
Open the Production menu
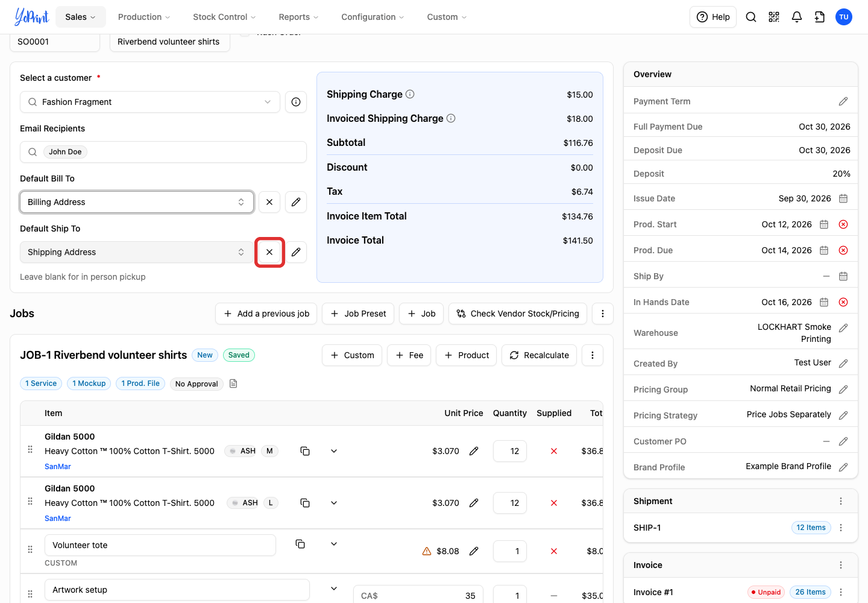point(144,17)
